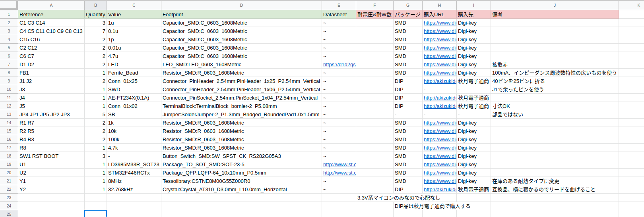Select 'SMD' package cell in U2 row
Screen dimensions: 644x217
tap(408, 173)
